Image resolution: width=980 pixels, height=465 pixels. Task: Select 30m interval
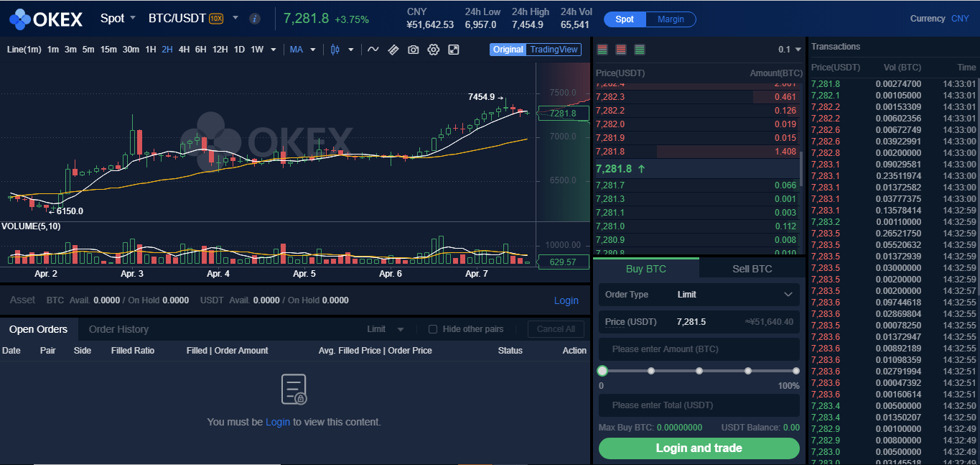pos(131,50)
